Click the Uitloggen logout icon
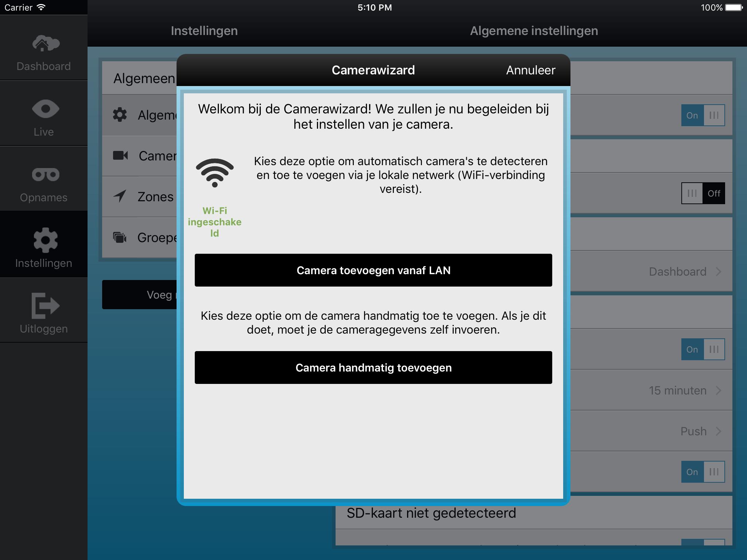Viewport: 747px width, 560px height. 46,306
